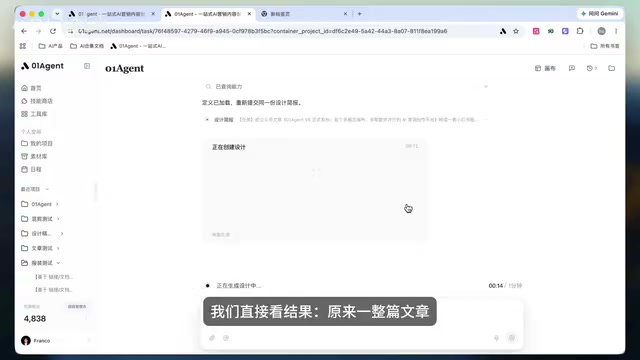Image resolution: width=640 pixels, height=360 pixels.
Task: Click the pink extension icon in toolbar
Action: (x=536, y=31)
